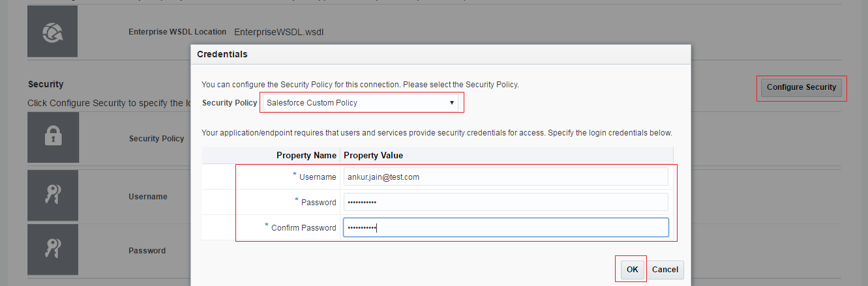Click into the Confirm Password input field
This screenshot has height=286, width=868.
(505, 227)
